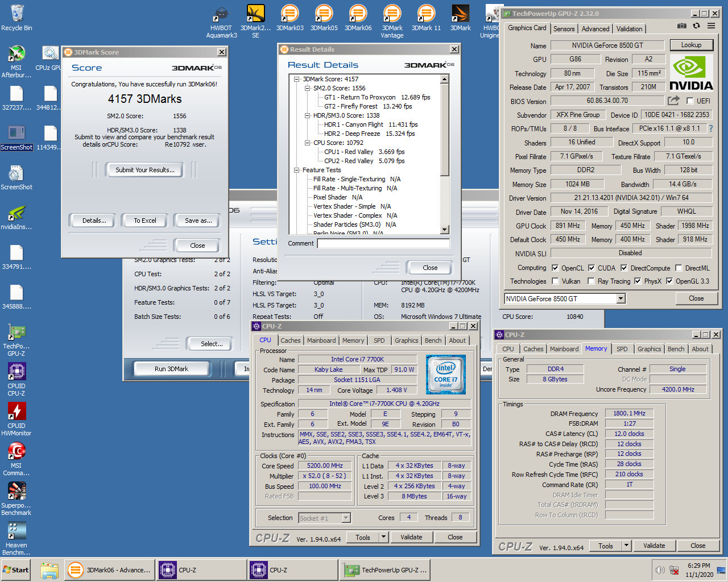Select the CPUID CPU-Z desktop shortcut
Image resolution: width=728 pixels, height=582 pixels.
pyautogui.click(x=16, y=380)
